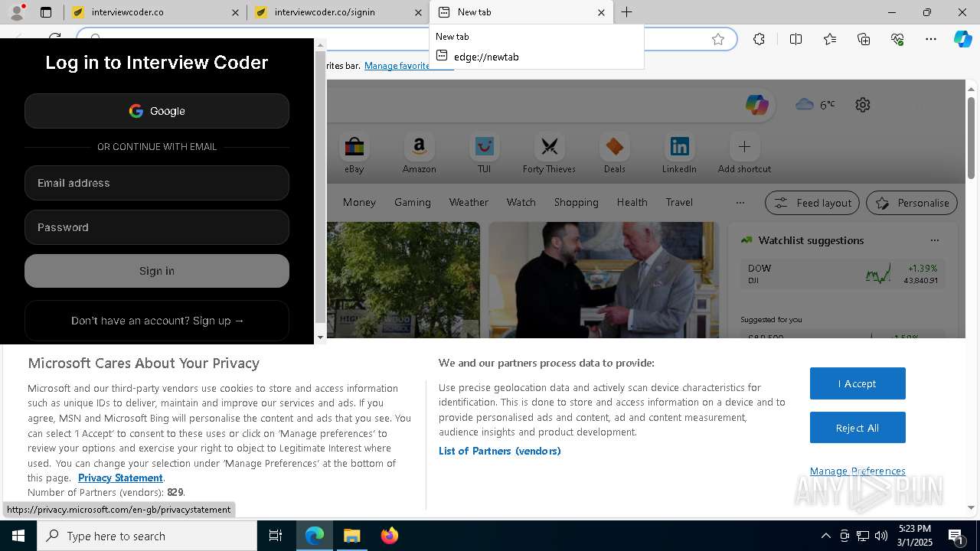Open the 'Don't have an account? Sign up' link
980x551 pixels.
(x=157, y=321)
